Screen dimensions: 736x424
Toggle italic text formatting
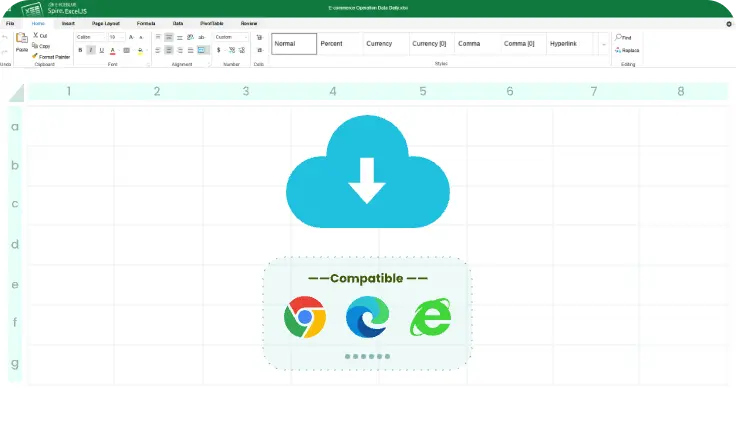click(91, 50)
